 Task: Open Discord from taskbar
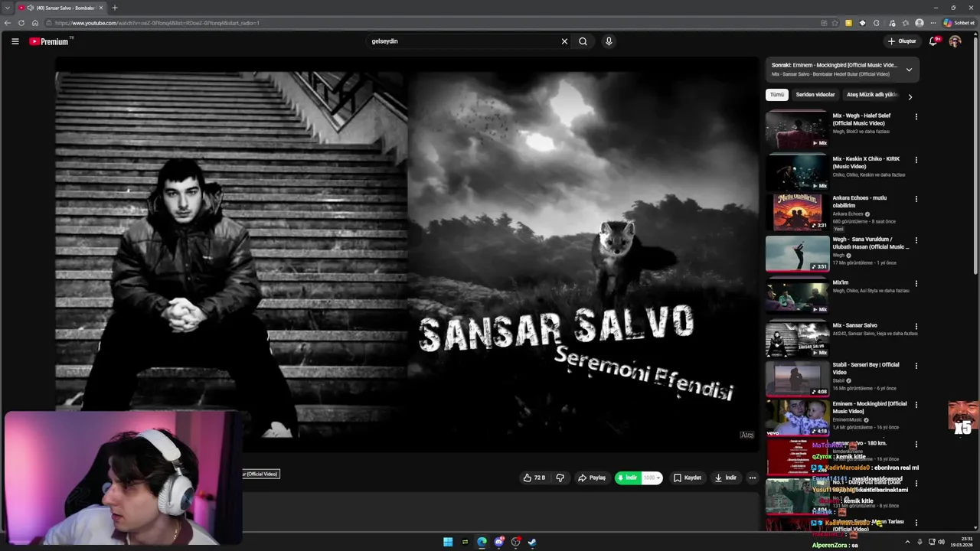click(x=498, y=542)
